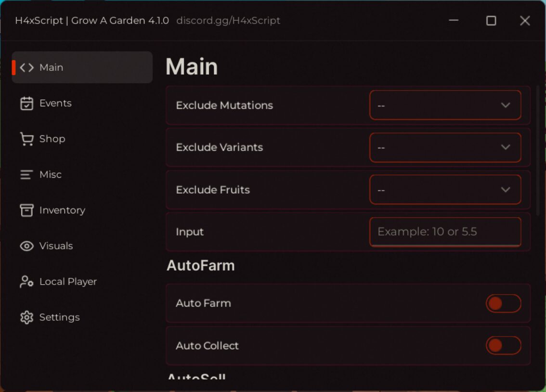Select the shopping cart Shop icon
This screenshot has height=392, width=546.
pyautogui.click(x=27, y=139)
